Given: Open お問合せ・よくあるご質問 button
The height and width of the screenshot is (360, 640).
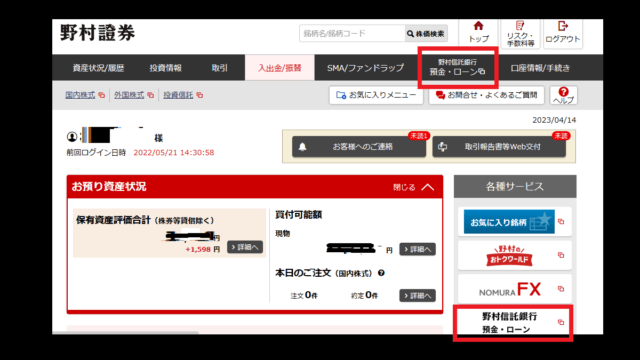Looking at the screenshot, I should click(x=486, y=95).
